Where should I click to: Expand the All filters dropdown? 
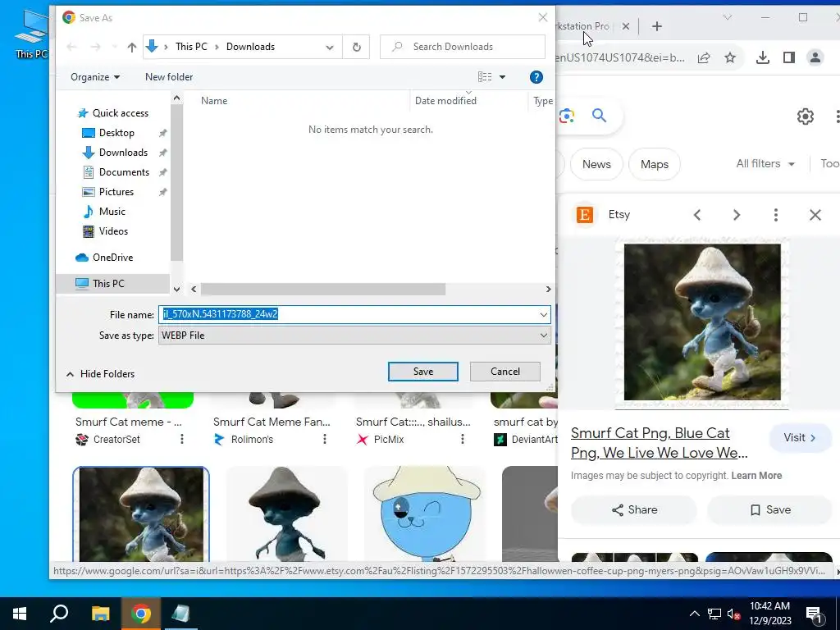tap(765, 164)
